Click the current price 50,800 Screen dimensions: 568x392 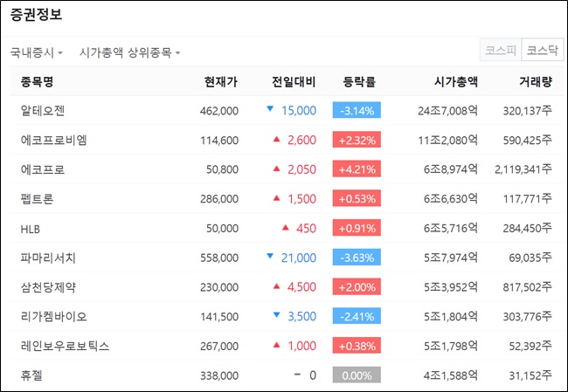(x=223, y=169)
